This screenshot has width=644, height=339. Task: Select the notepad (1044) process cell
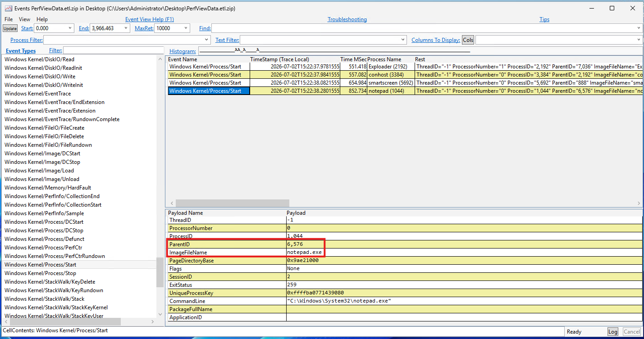click(x=391, y=91)
